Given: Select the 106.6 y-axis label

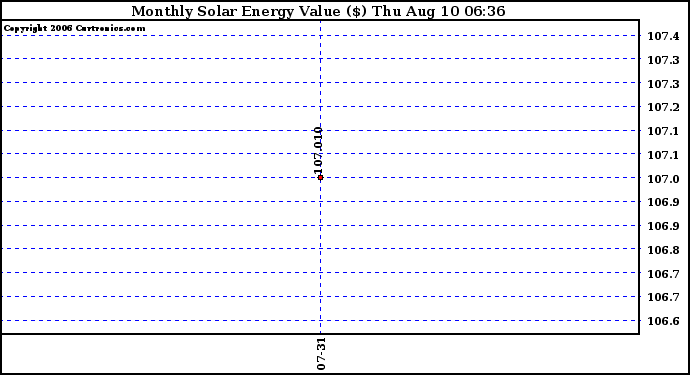Looking at the screenshot, I should [x=663, y=321].
